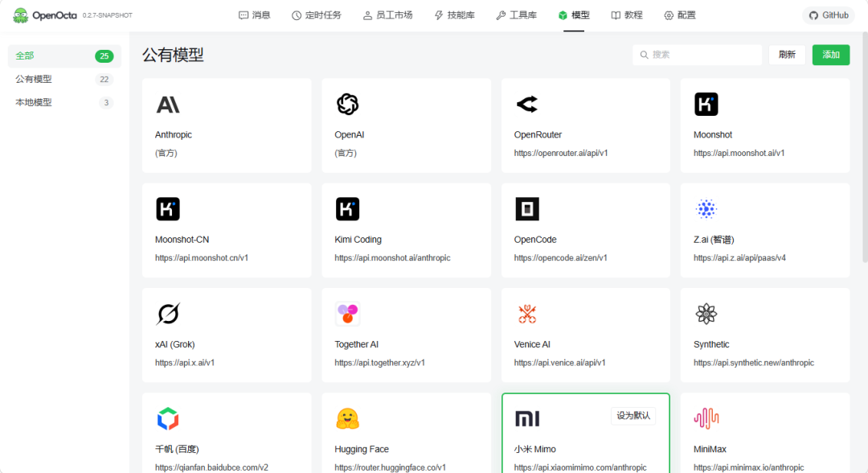868x473 pixels.
Task: Click the 公有模型 page heading
Action: coord(173,55)
